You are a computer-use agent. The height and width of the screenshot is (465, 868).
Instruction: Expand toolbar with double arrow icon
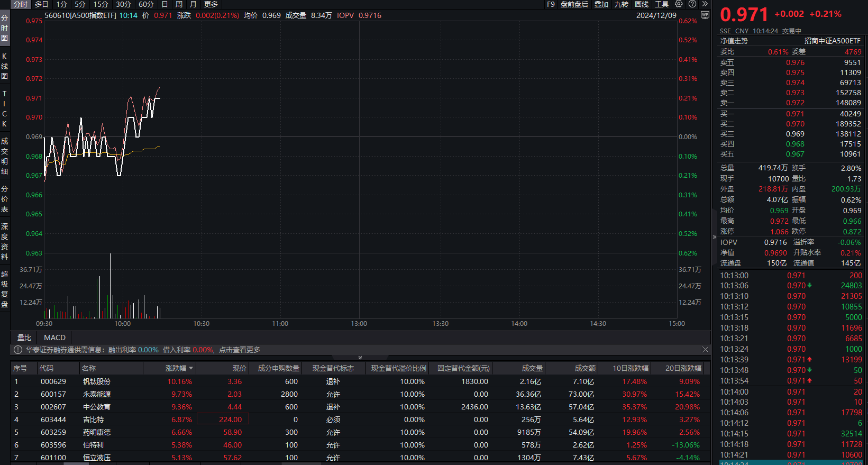705,4
